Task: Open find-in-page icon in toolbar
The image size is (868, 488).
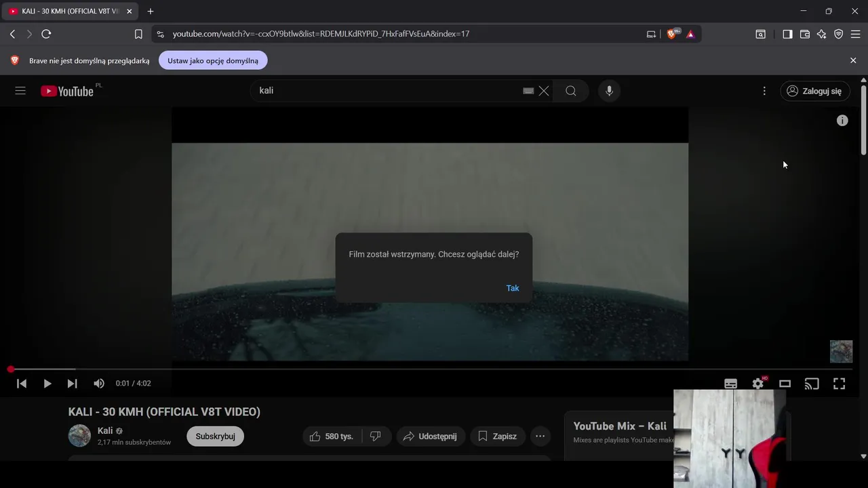Action: tap(761, 34)
